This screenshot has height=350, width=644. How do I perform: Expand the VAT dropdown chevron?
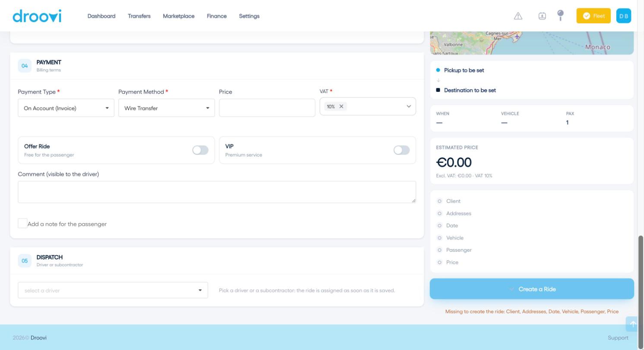pyautogui.click(x=409, y=106)
